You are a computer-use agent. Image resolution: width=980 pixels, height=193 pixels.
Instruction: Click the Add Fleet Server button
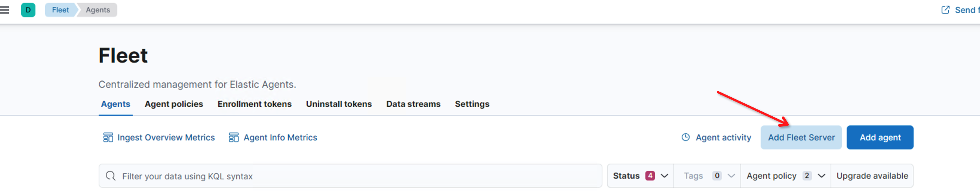[801, 137]
